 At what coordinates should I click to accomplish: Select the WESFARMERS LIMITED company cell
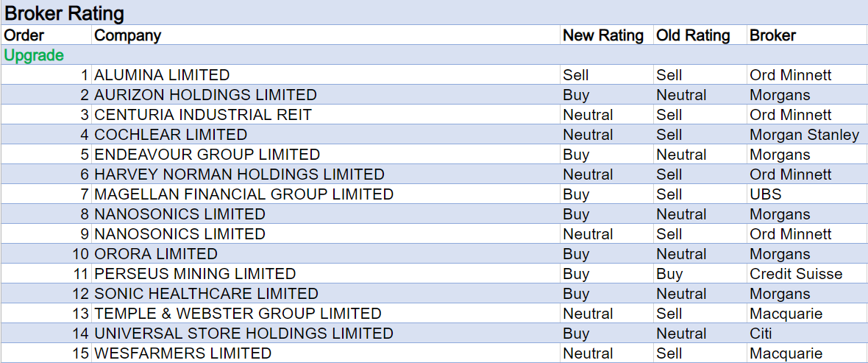pos(182,353)
